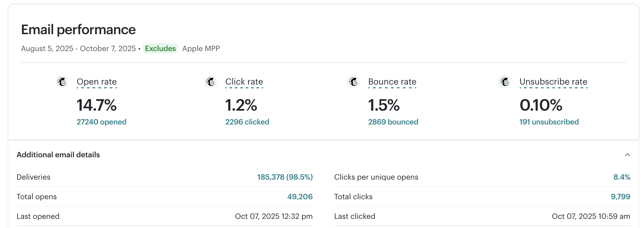Toggle the Apple MPP exclusion label
This screenshot has width=644, height=228.
pos(201,48)
